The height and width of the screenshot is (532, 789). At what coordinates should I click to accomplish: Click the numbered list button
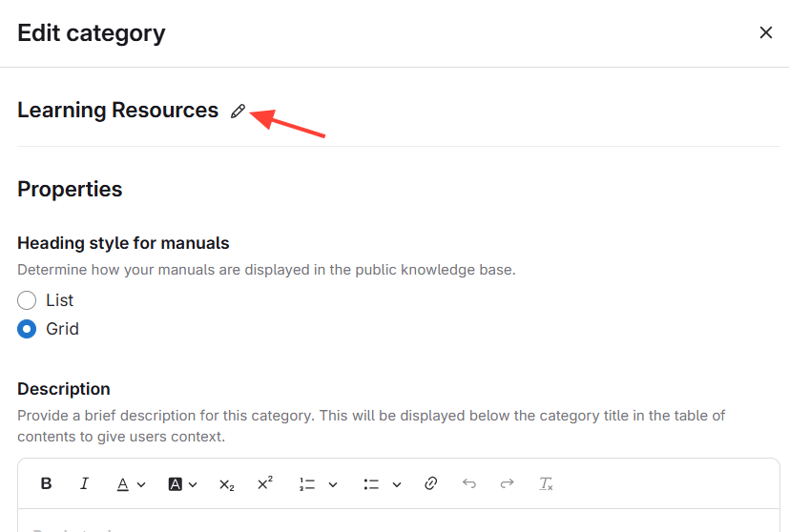(307, 484)
